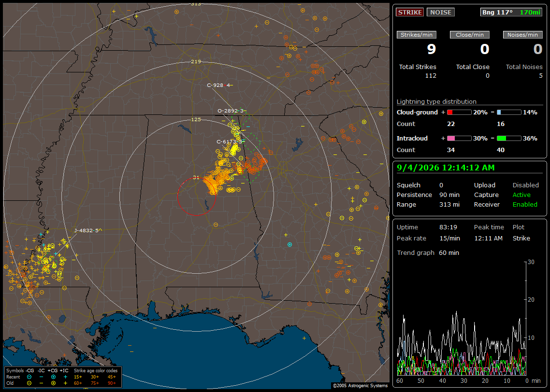Select the Close/min label button
Viewport: 550px width, 392px height.
point(470,35)
